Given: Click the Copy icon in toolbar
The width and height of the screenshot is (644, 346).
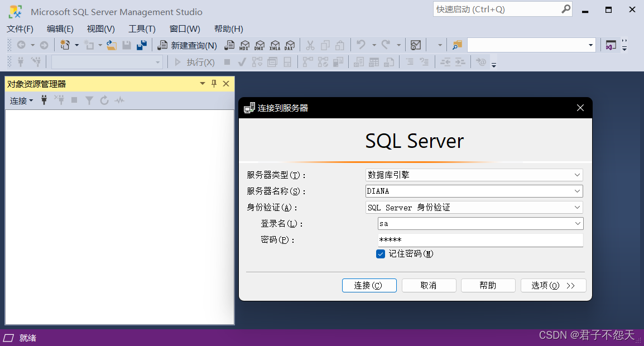Looking at the screenshot, I should 325,45.
